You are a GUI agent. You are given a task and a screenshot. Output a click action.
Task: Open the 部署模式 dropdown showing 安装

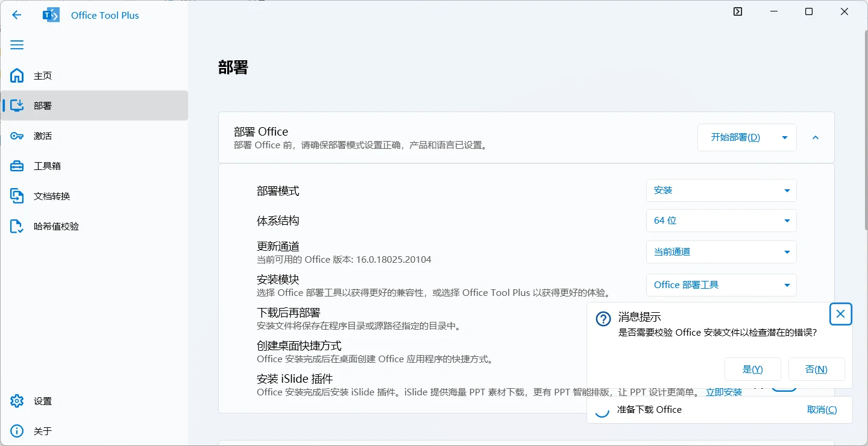click(x=721, y=190)
